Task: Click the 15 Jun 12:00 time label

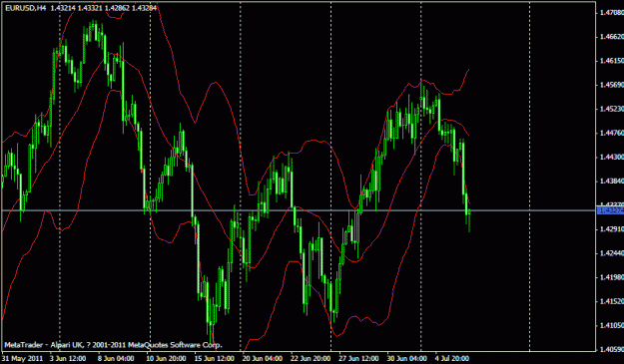Action: [x=214, y=358]
